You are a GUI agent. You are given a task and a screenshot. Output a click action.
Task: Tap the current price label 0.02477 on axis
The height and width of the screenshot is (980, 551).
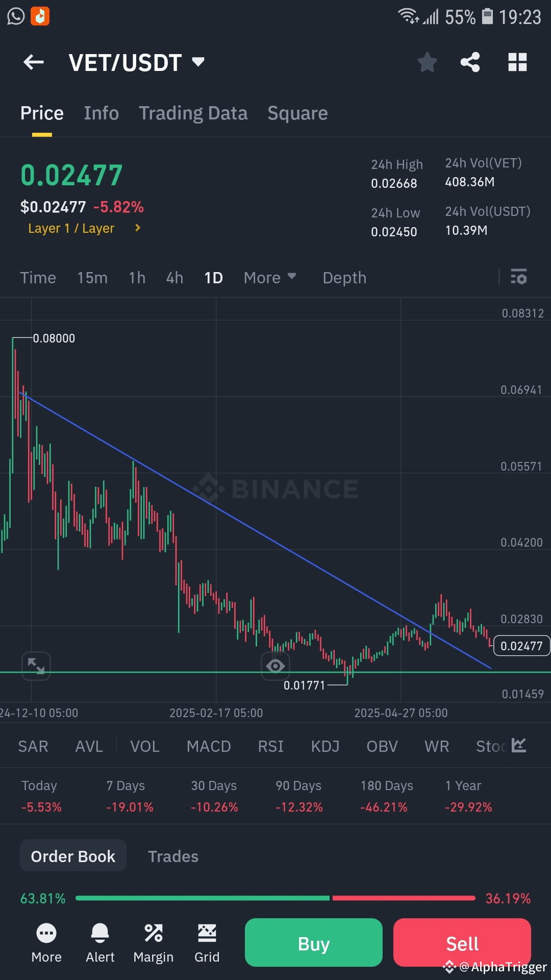521,646
